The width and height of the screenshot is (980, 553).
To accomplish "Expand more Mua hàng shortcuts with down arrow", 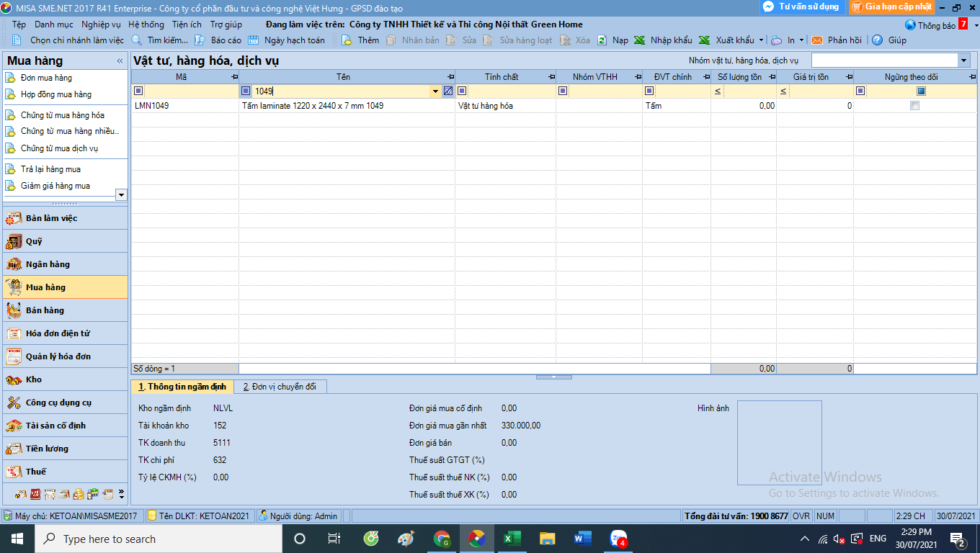I will [x=121, y=194].
